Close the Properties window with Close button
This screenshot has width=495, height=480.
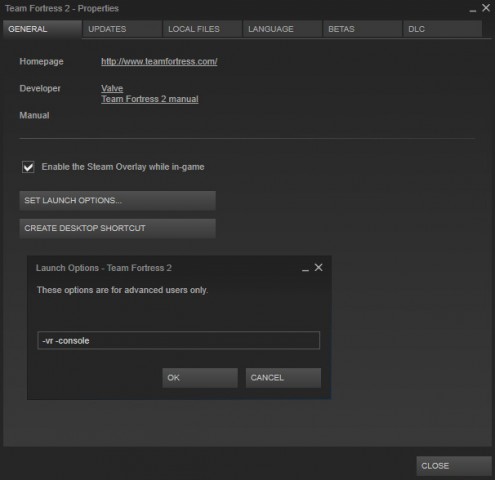[x=454, y=466]
